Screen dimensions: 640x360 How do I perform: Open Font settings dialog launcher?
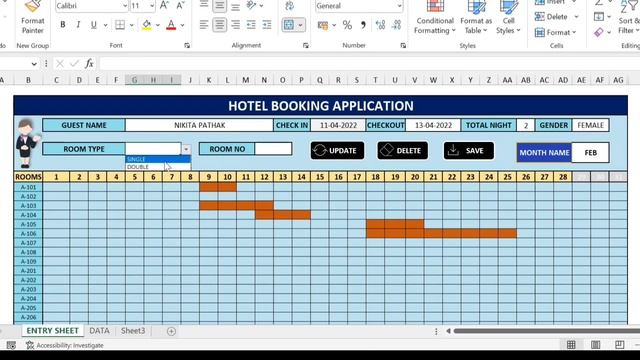[x=187, y=46]
